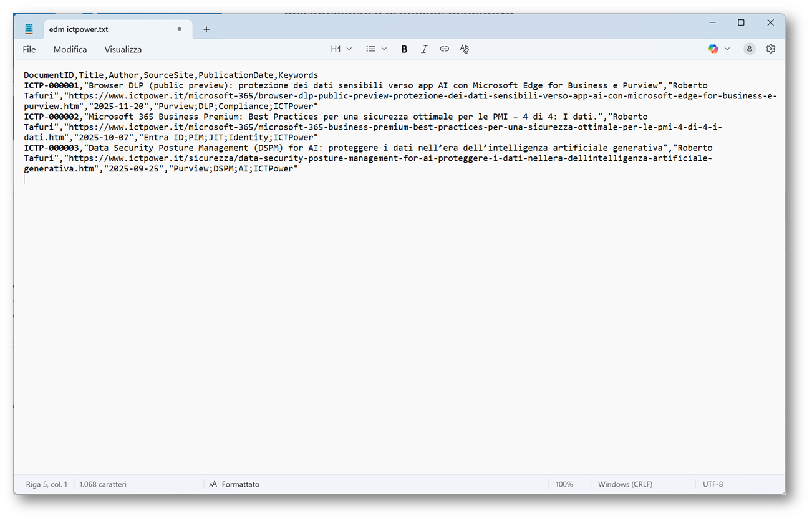Click the keywords Purview;DSPM;AI;ICTPower

tap(234, 169)
